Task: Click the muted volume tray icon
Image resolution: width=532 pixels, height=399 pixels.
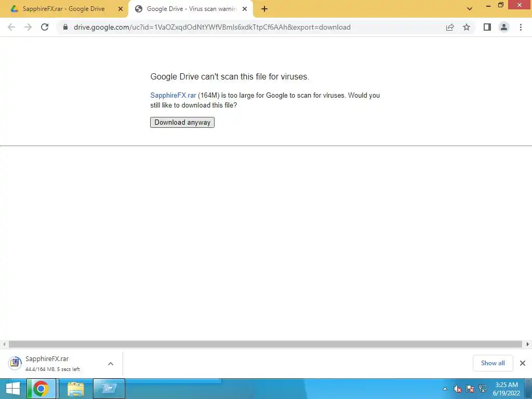Action: tap(457, 389)
